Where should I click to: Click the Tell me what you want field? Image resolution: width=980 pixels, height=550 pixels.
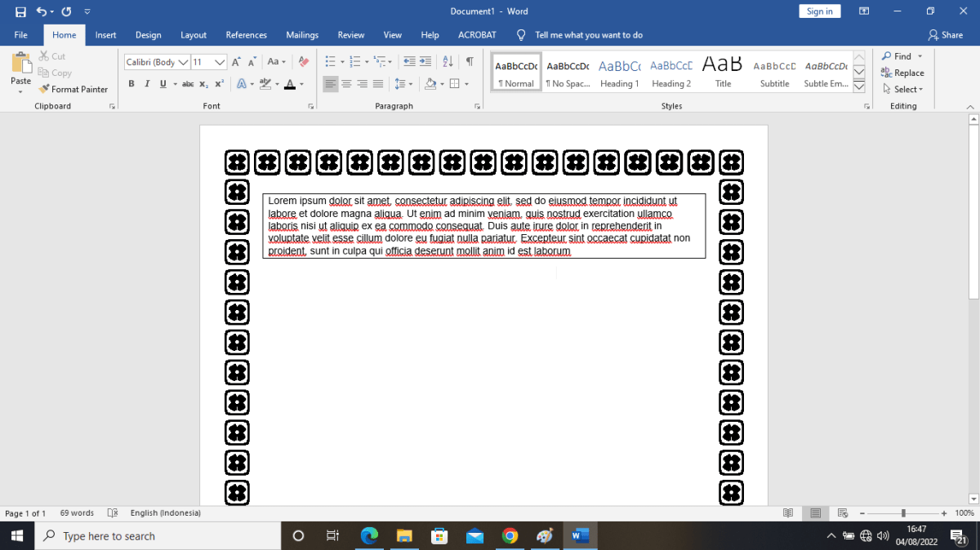[x=588, y=35]
